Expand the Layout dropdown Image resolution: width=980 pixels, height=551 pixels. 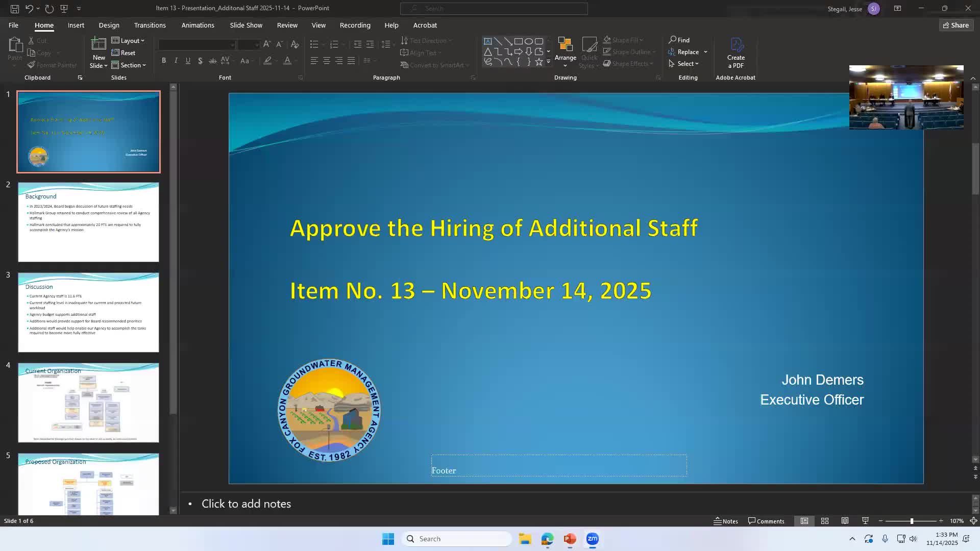point(128,41)
